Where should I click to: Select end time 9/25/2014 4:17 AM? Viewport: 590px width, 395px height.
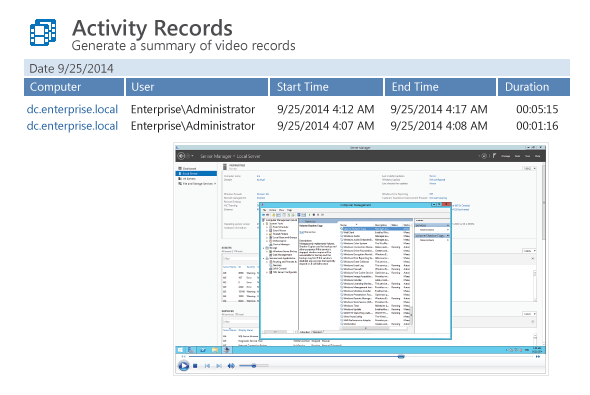pos(439,109)
